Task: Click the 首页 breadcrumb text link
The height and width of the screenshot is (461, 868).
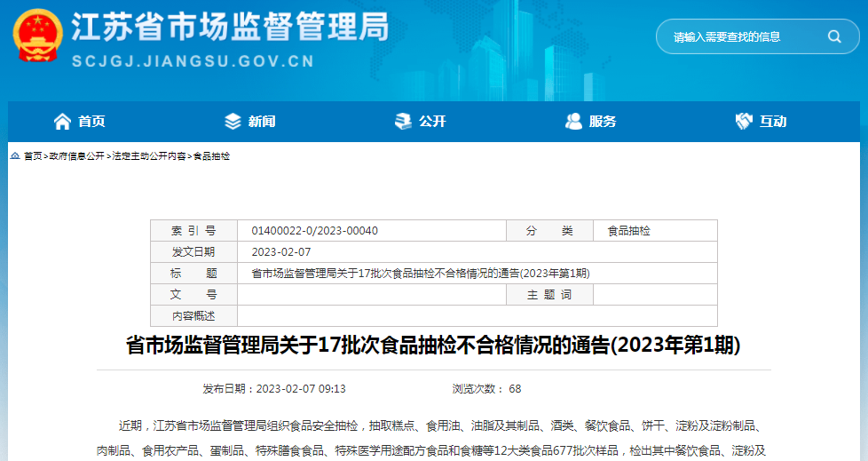Action: (33, 156)
